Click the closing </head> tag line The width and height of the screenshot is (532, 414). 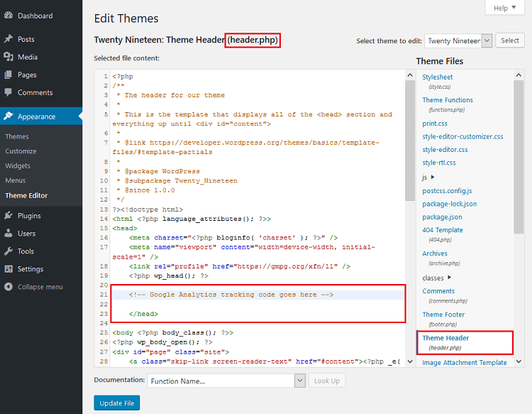[143, 314]
